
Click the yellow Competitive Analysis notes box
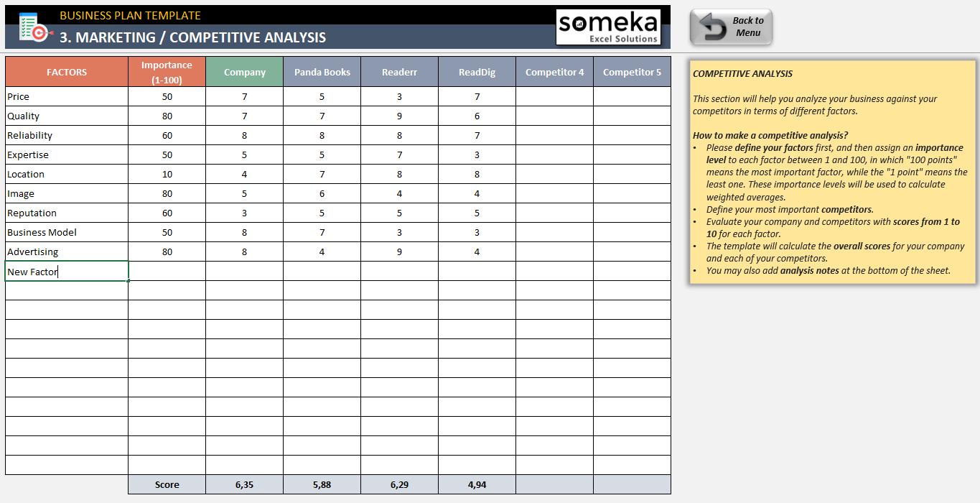[832, 172]
